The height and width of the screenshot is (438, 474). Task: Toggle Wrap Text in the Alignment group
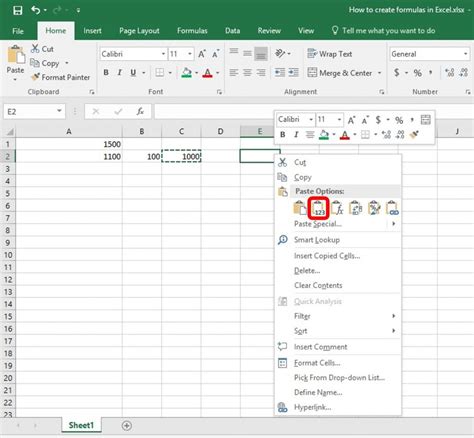tap(329, 54)
